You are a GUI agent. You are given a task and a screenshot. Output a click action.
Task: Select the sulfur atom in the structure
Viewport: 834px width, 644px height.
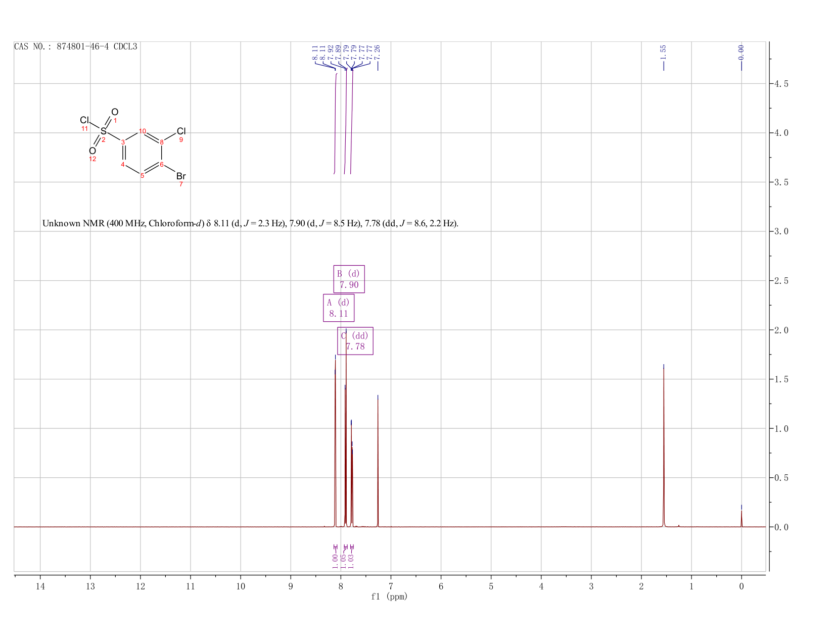[x=104, y=131]
